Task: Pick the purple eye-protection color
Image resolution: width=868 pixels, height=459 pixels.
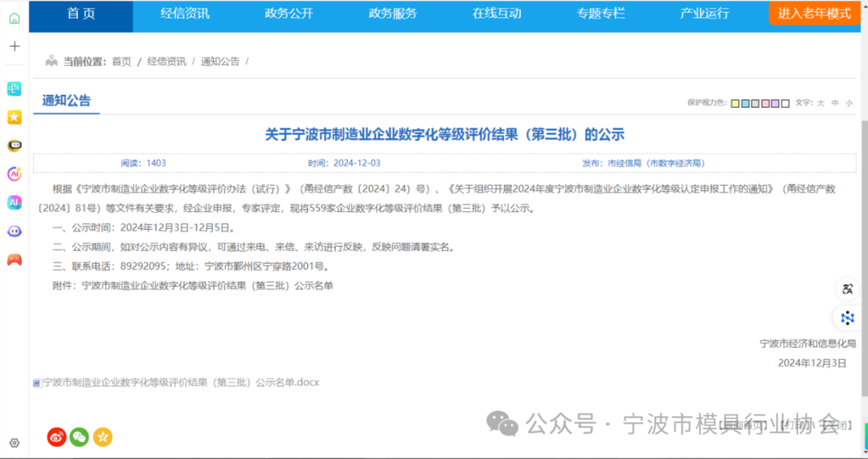Action: pos(775,104)
